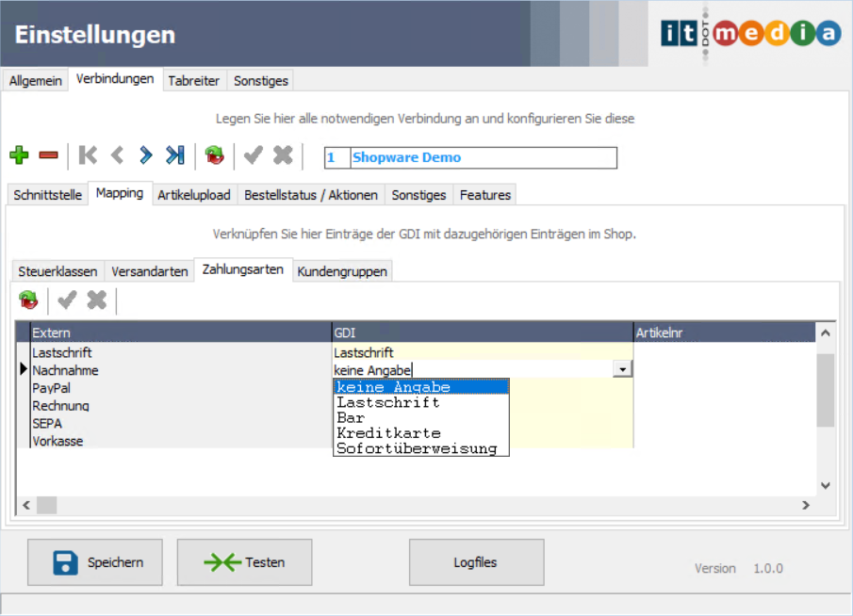The width and height of the screenshot is (853, 616).
Task: Delete connection using red minus icon
Action: [48, 155]
